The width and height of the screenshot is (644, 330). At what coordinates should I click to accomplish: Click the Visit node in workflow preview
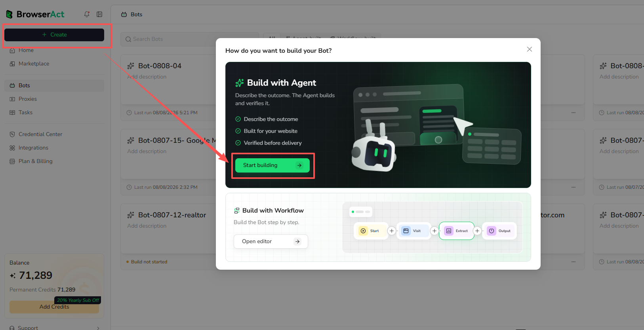(x=413, y=231)
